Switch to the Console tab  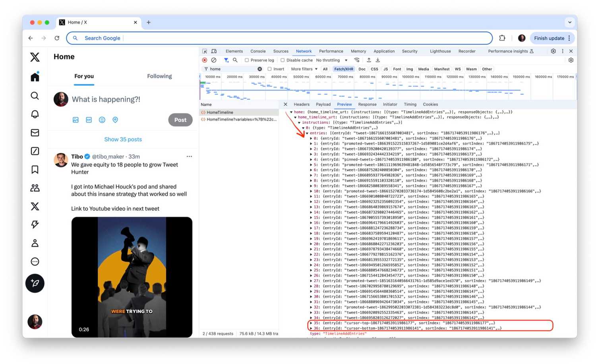(x=258, y=51)
